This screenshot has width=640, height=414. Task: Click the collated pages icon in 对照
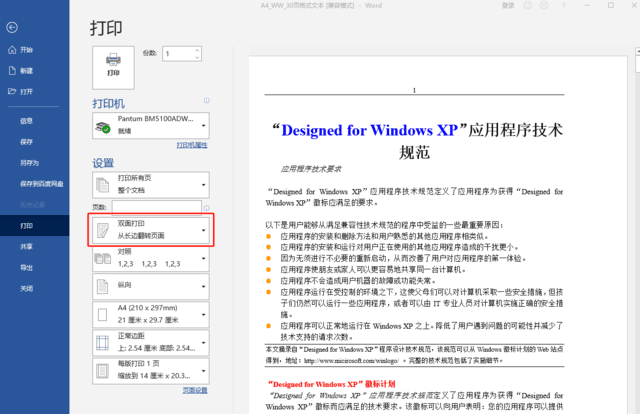[102, 258]
